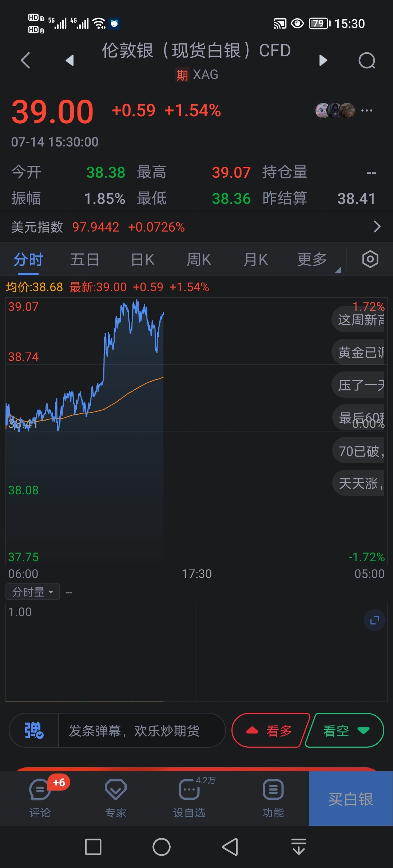The height and width of the screenshot is (868, 393).
Task: Open the 评论 comments icon
Action: coord(40,798)
